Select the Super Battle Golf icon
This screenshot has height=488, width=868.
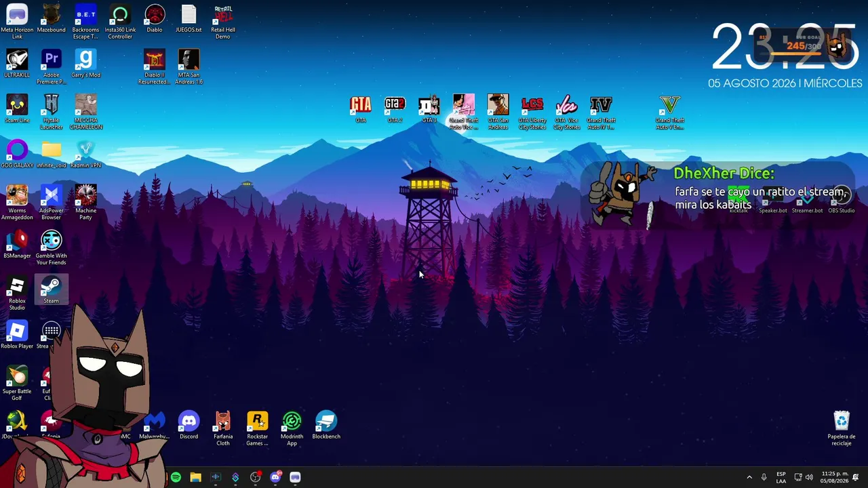(17, 384)
